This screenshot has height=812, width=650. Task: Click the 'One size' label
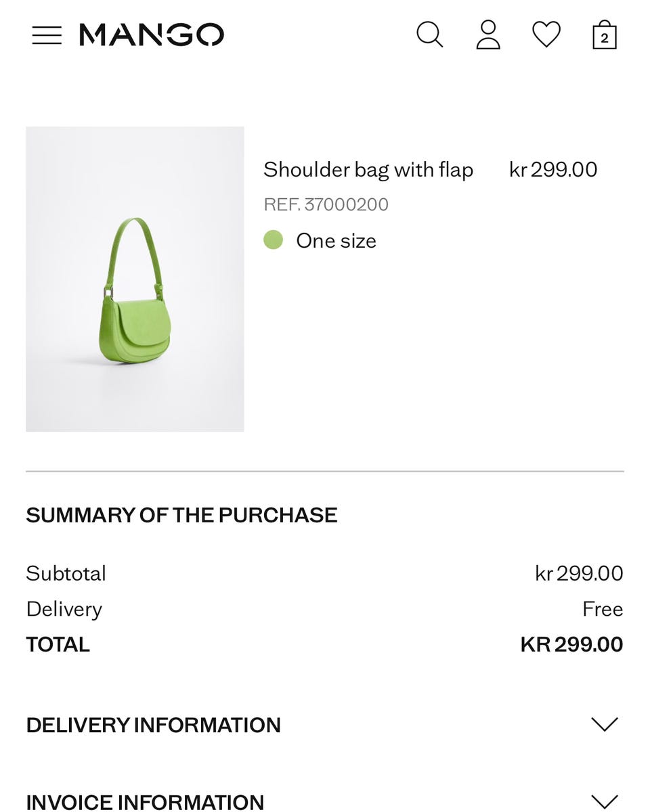click(336, 241)
